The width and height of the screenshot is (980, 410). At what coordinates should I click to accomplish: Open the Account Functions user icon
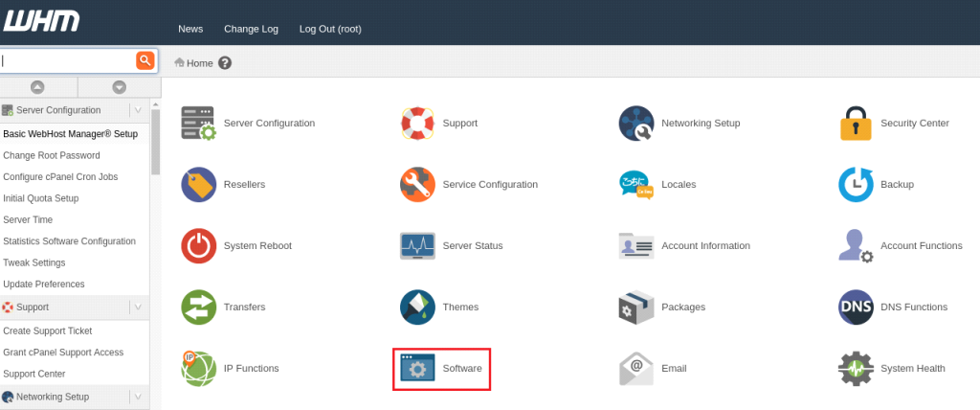tap(856, 246)
